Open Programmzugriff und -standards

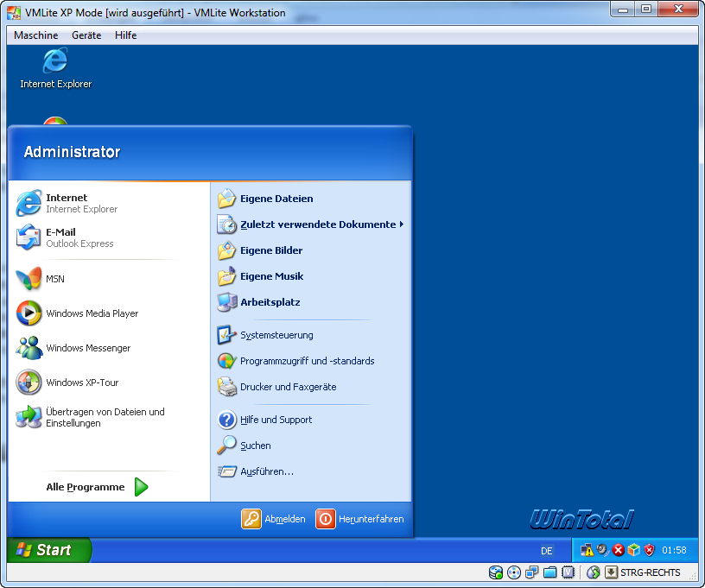(311, 361)
